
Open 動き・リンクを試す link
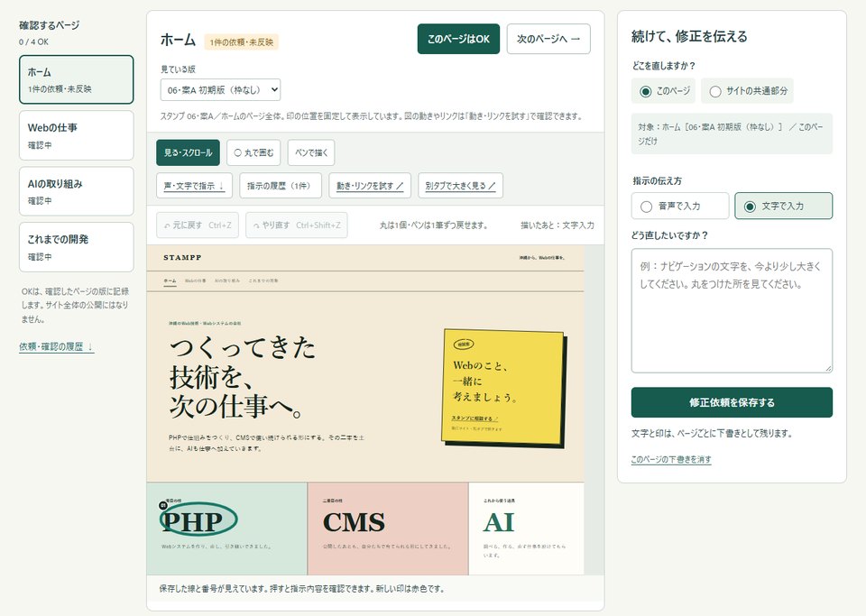pos(370,186)
